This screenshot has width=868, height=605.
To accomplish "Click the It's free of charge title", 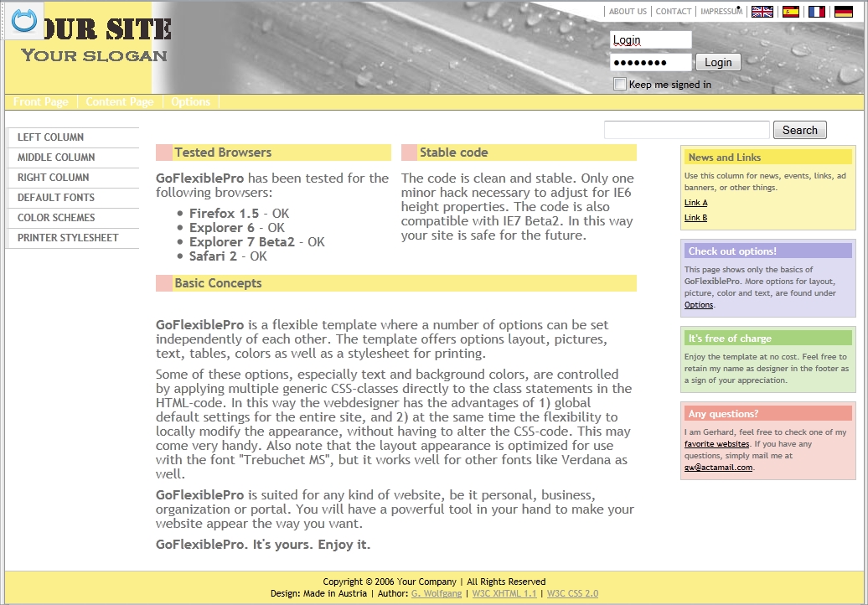I will [x=730, y=339].
